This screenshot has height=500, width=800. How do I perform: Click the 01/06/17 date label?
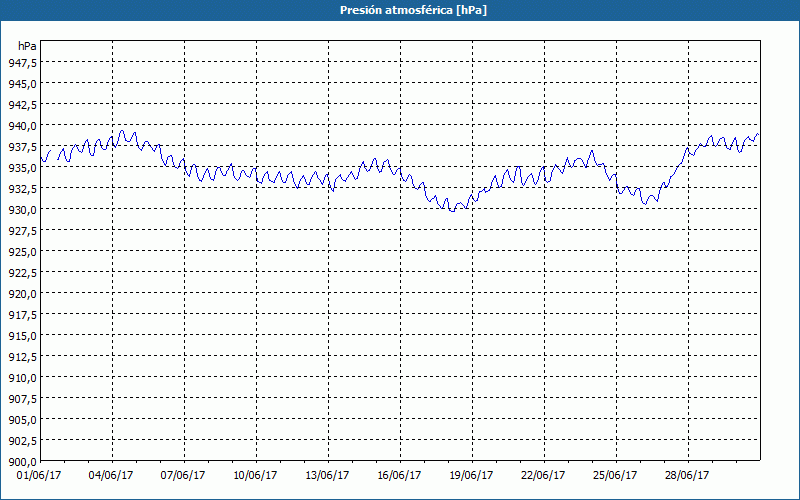[x=39, y=476]
